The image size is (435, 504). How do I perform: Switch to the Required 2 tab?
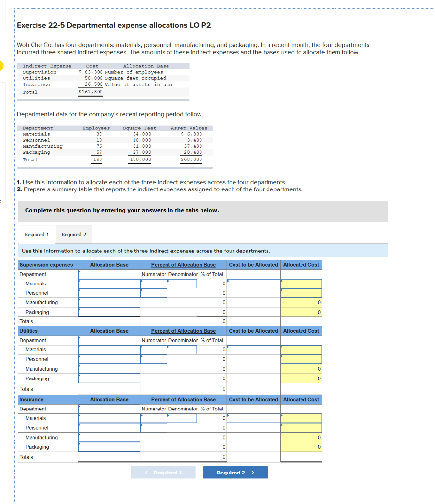[x=73, y=234]
